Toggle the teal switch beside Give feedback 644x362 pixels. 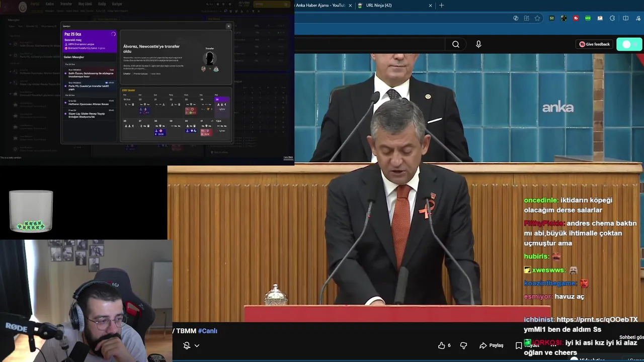click(x=629, y=44)
